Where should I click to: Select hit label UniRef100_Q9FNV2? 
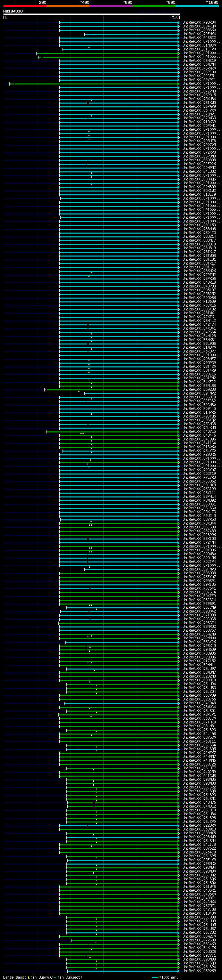[199, 394]
